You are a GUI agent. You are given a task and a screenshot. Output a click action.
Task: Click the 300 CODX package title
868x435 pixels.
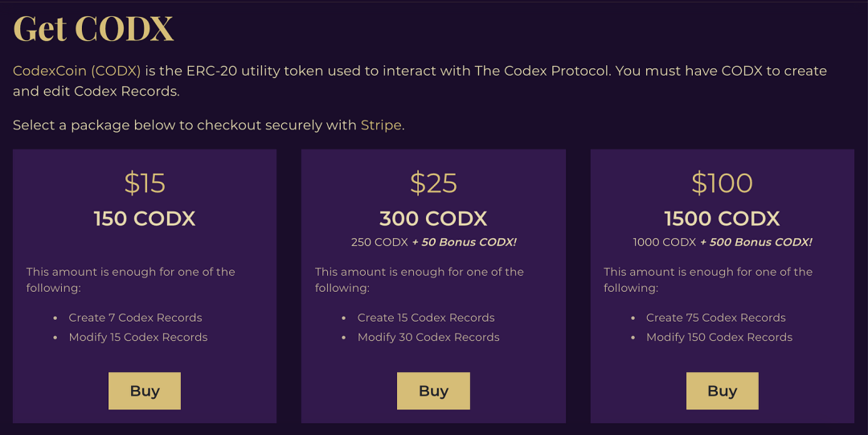[433, 219]
